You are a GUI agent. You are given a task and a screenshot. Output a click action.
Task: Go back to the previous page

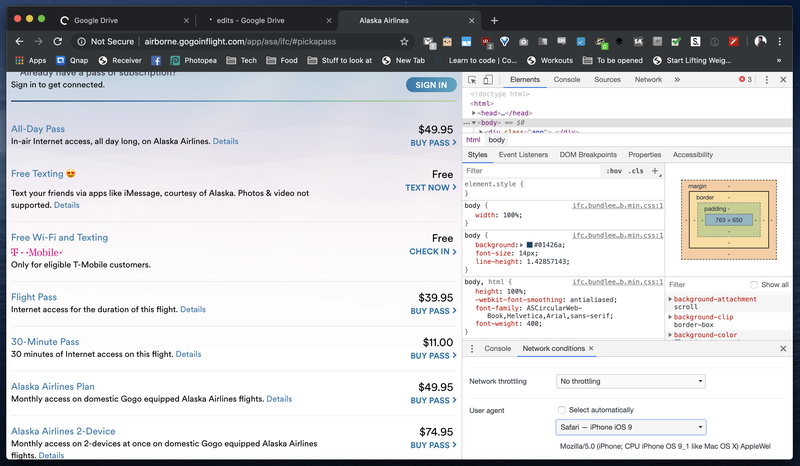[x=19, y=41]
